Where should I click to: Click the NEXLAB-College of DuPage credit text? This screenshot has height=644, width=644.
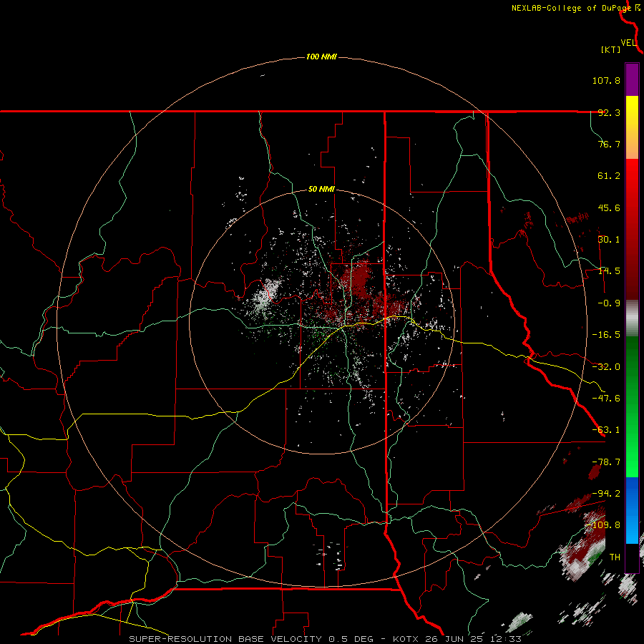coord(571,8)
